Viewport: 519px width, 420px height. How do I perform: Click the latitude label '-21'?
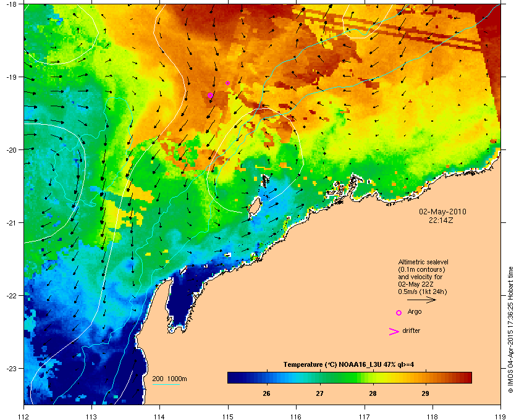tap(12, 223)
